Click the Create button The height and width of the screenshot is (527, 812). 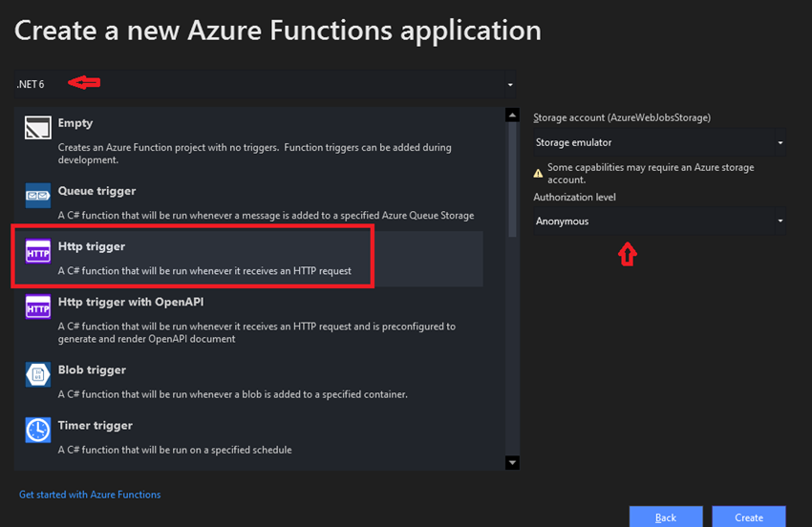coord(749,516)
